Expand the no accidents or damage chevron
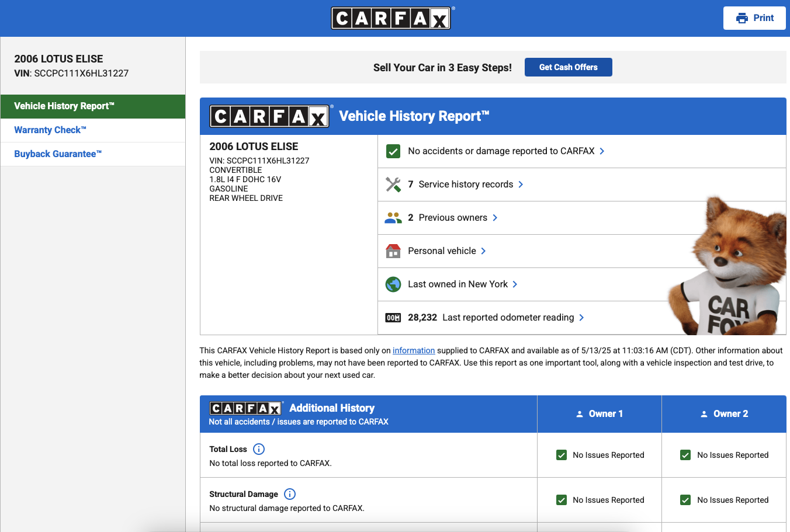The width and height of the screenshot is (790, 532). point(602,151)
